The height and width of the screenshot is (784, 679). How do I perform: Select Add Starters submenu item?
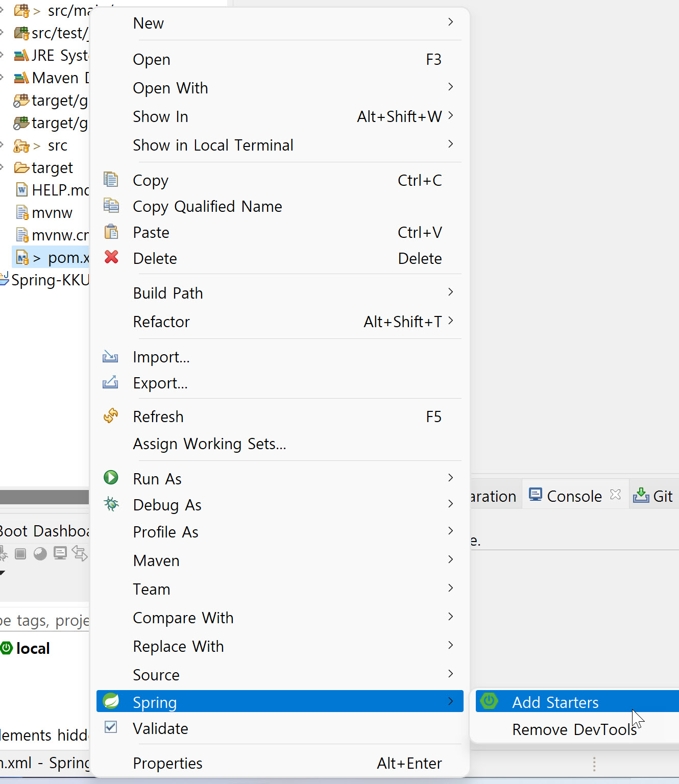(x=577, y=702)
